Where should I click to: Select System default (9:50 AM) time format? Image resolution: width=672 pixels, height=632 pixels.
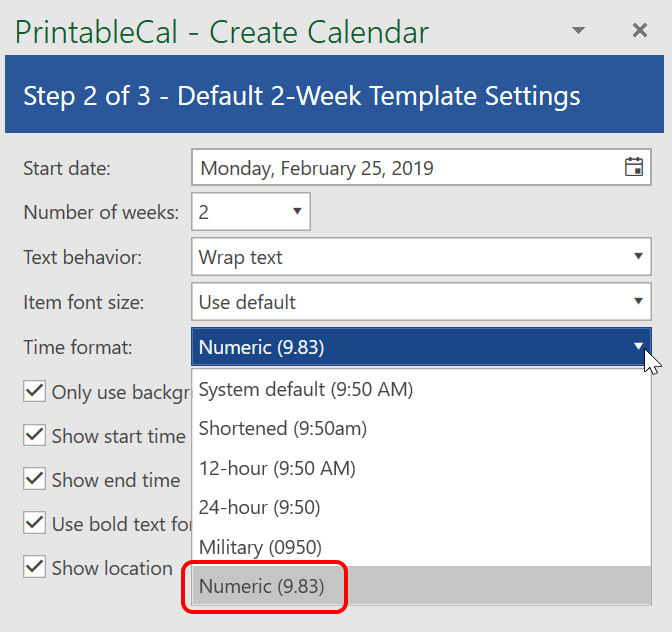306,389
